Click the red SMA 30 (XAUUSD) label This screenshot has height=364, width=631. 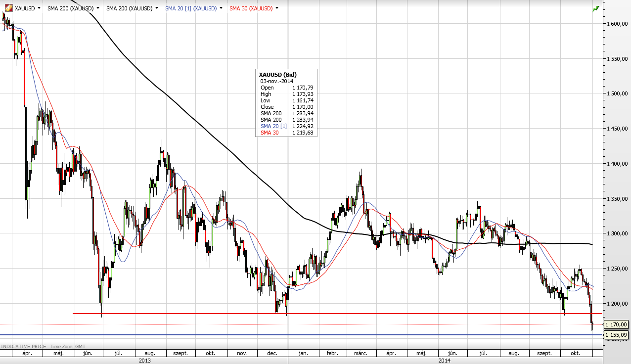pos(251,8)
